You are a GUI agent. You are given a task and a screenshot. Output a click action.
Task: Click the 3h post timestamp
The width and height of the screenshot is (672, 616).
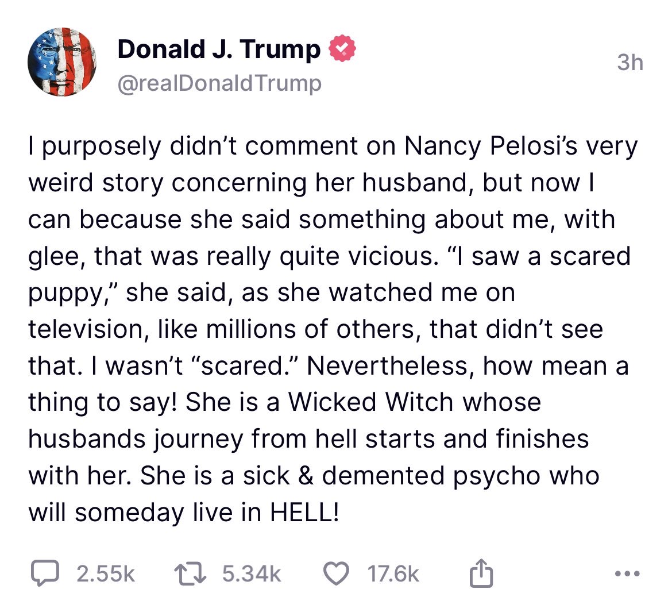click(630, 62)
